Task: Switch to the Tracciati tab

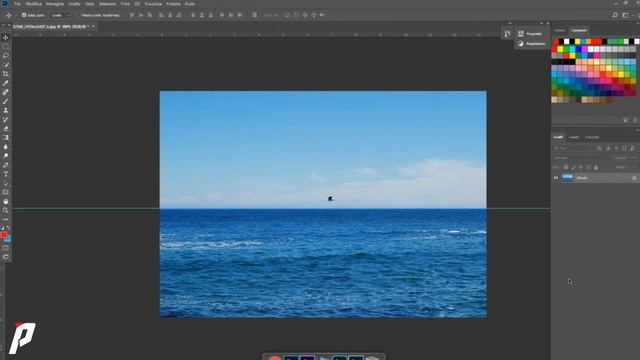Action: pos(592,137)
